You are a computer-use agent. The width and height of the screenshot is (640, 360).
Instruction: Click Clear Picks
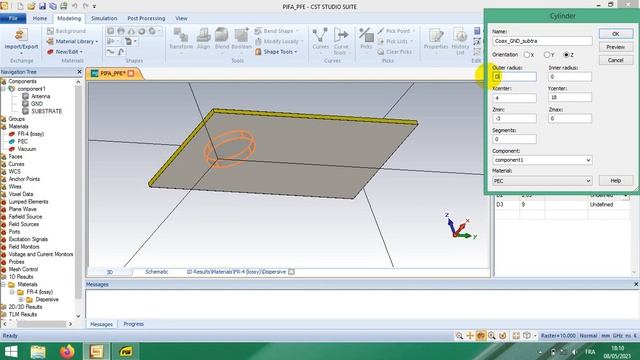click(x=394, y=52)
